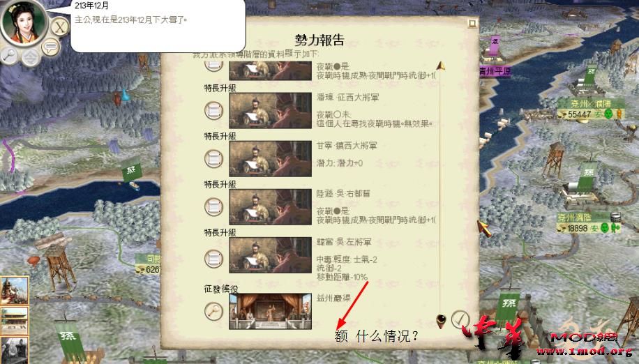Click the palace thumbnail in the left sidebar
This screenshot has height=364, width=639.
(14, 321)
